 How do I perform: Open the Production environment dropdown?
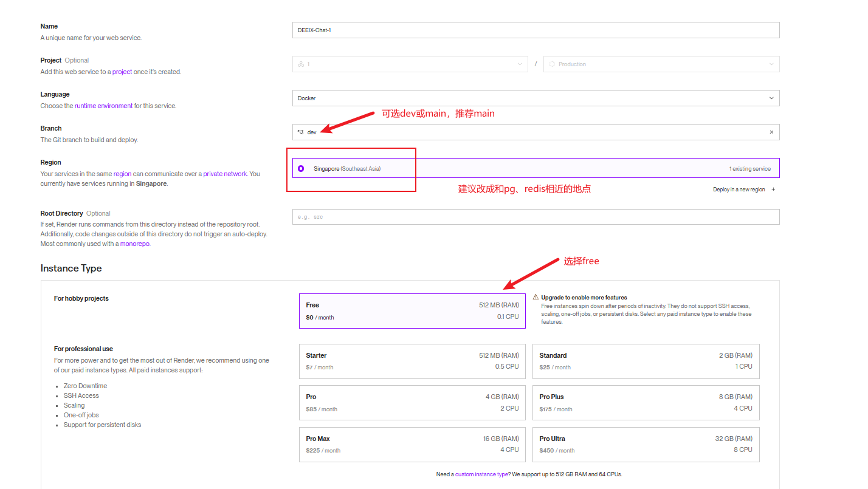661,64
